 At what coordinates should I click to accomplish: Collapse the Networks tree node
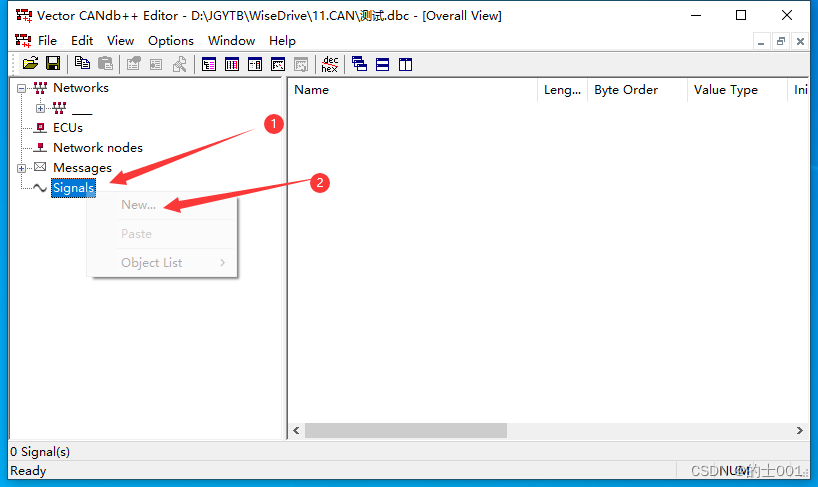coord(21,88)
